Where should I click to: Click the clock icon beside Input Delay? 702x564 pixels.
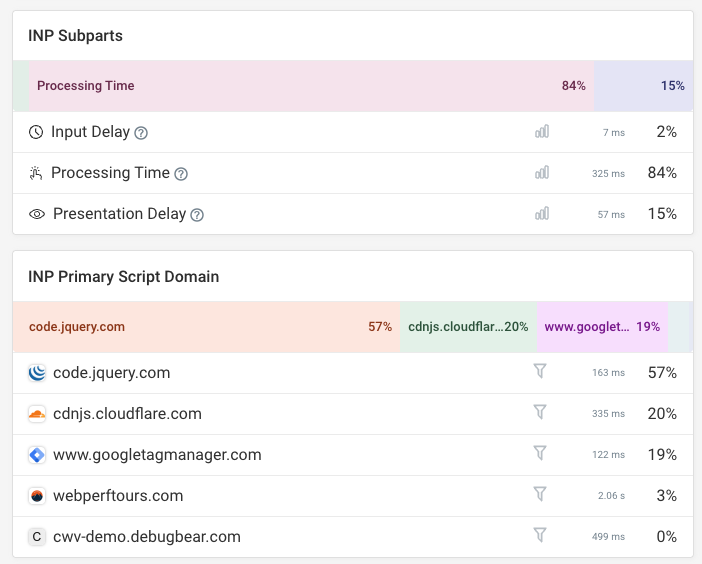(x=36, y=132)
